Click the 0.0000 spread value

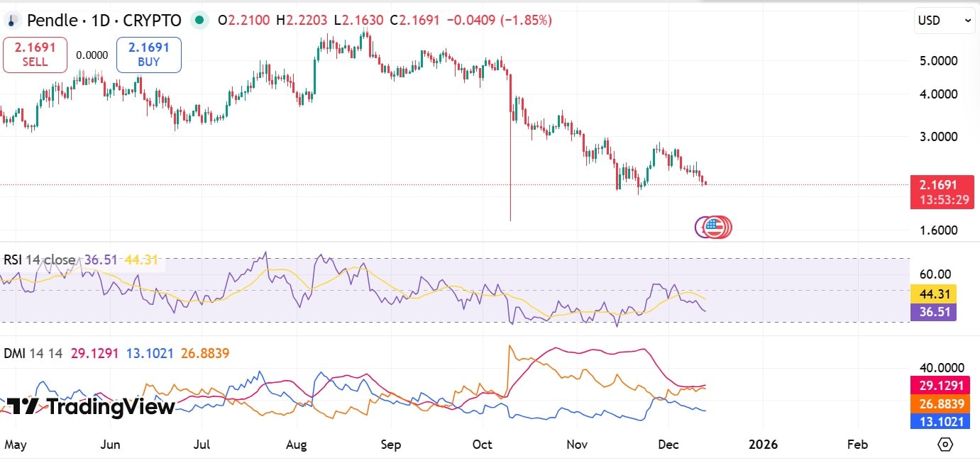tap(92, 55)
